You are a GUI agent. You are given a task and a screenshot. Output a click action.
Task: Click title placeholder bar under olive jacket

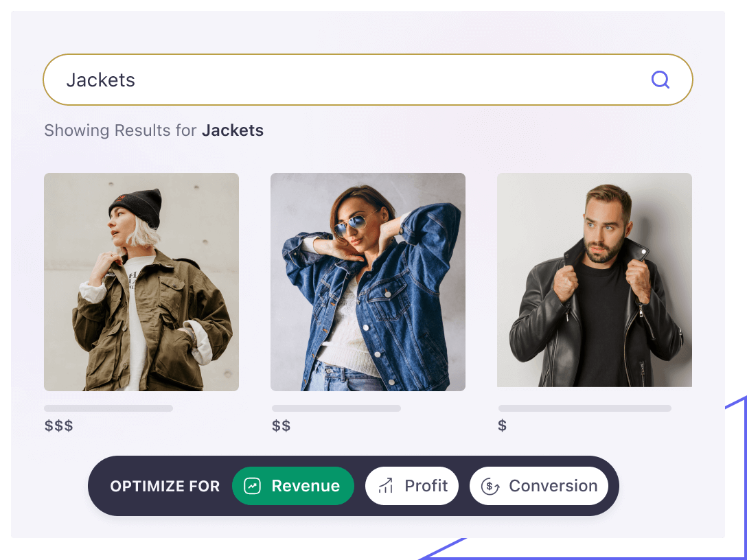coord(108,408)
